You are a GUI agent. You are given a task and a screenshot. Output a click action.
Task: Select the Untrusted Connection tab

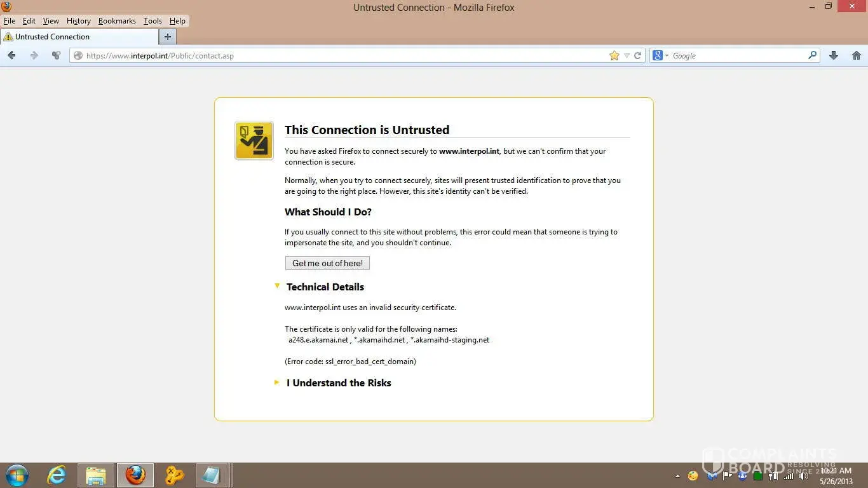tap(76, 37)
